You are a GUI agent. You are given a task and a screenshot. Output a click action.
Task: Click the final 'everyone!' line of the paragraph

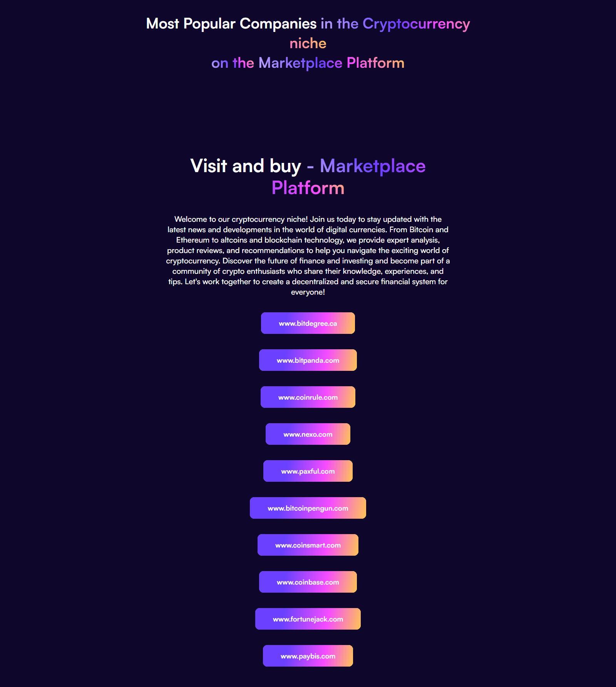(308, 292)
